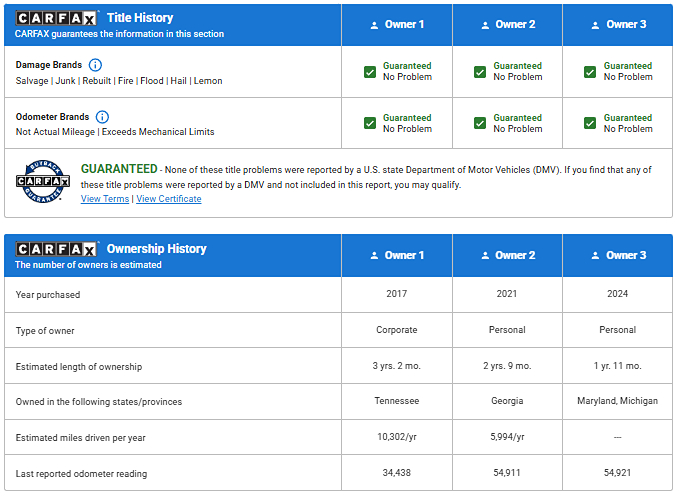Click Owner 1 person icon in Title History

coord(374,25)
